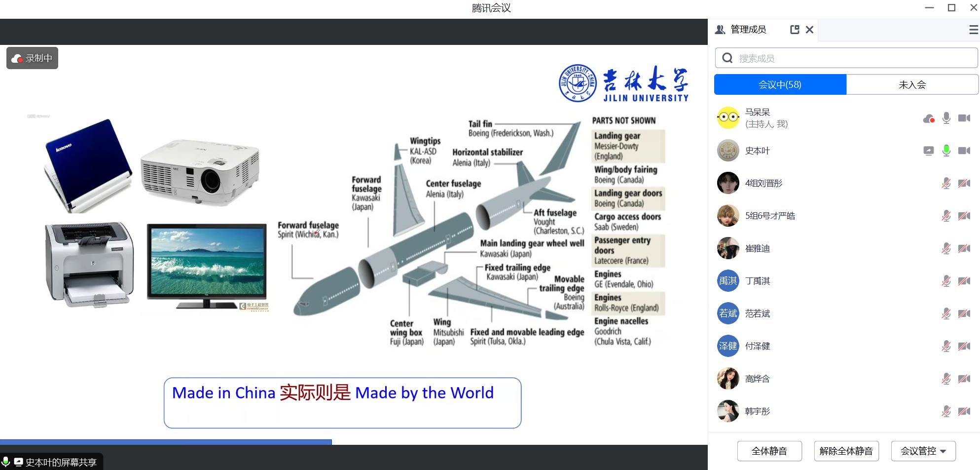This screenshot has width=980, height=470.
Task: Click 5组6号才严皓's disabled camera icon
Action: coord(964,216)
